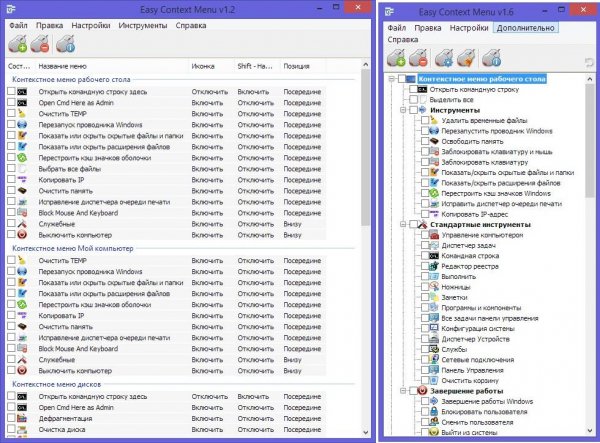Click the undo arrow icon in v1.6 window
Image resolution: width=600 pixels, height=443 pixels.
coord(589,62)
